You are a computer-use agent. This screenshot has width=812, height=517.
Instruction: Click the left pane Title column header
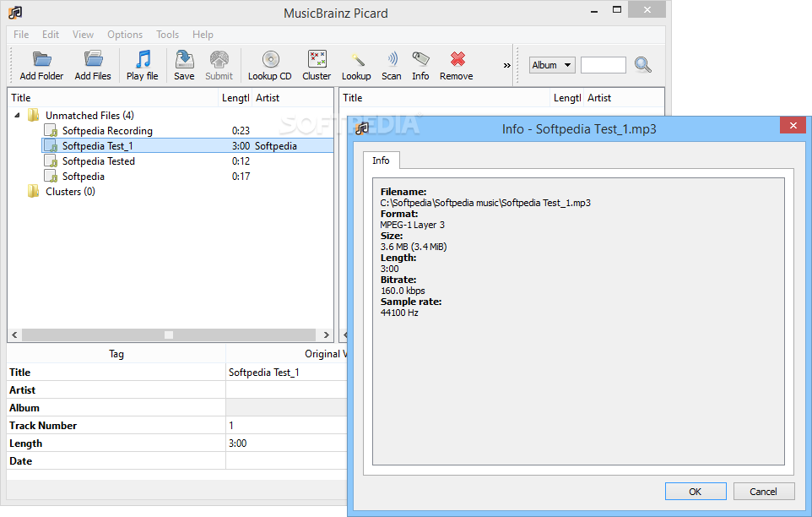click(x=113, y=98)
